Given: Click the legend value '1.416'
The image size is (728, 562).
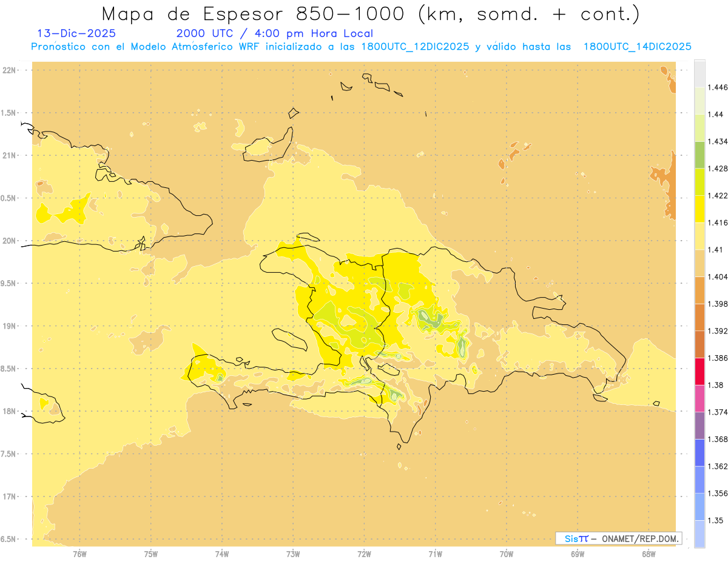Looking at the screenshot, I should tap(717, 222).
